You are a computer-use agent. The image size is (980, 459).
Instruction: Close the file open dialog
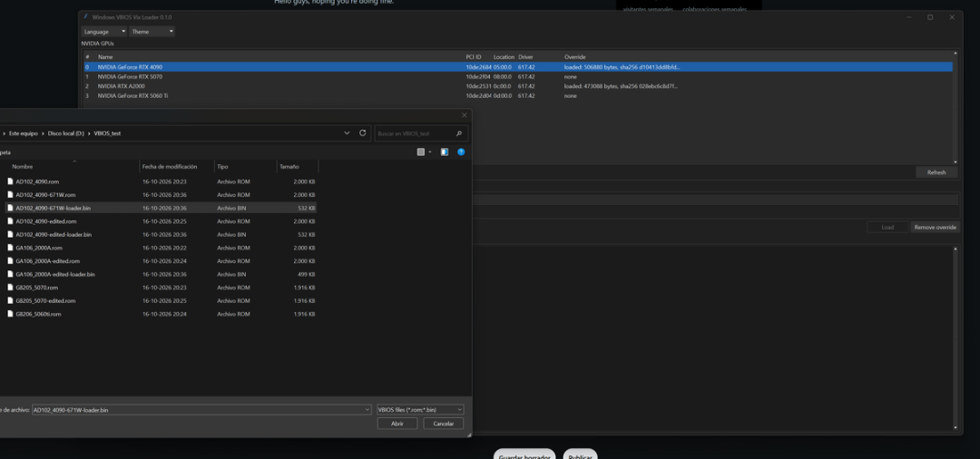[x=464, y=115]
